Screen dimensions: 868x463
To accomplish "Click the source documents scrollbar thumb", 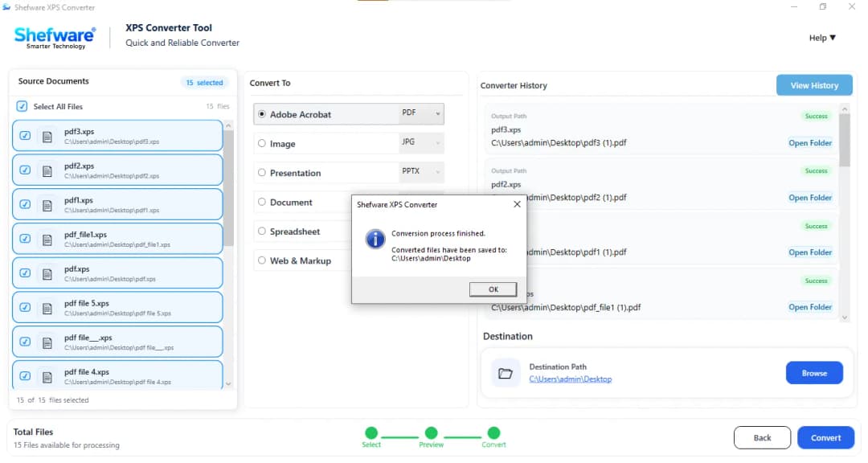I will tap(228, 188).
